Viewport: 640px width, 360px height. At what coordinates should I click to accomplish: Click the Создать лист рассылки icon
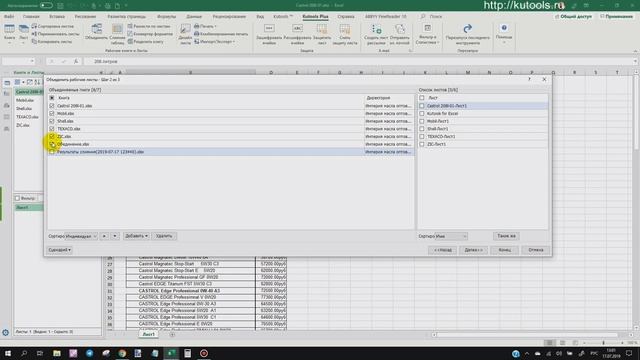(x=376, y=34)
